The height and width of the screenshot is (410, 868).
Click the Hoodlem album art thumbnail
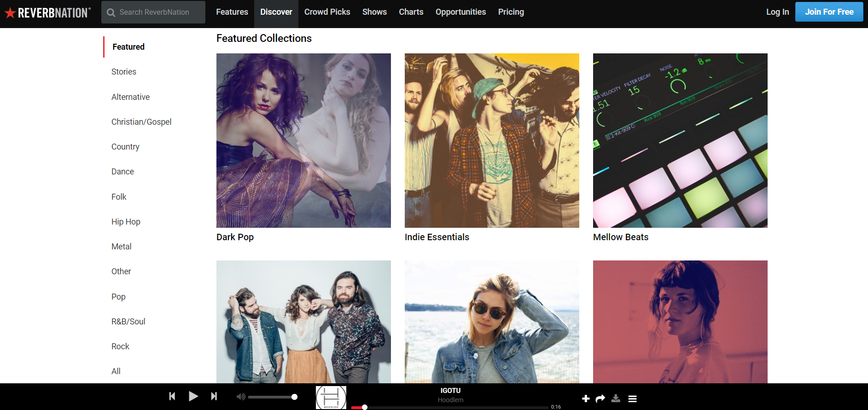[x=331, y=398]
